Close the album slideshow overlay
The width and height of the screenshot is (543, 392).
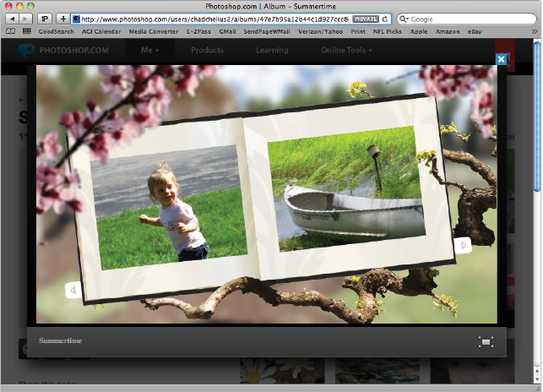pyautogui.click(x=501, y=59)
